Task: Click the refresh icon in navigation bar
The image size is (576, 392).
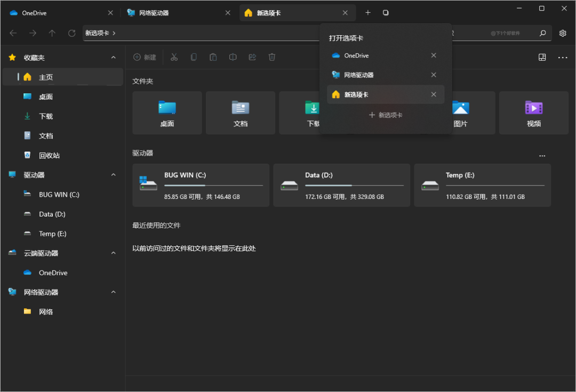Action: [x=71, y=33]
